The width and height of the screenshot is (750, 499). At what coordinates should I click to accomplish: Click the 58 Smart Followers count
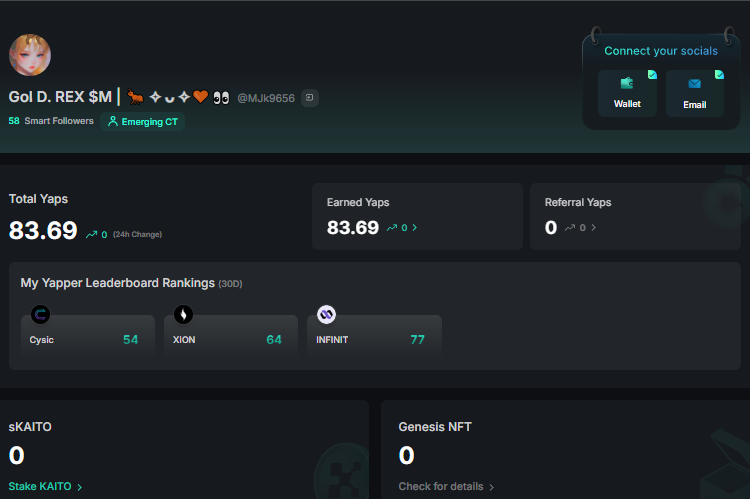[x=51, y=121]
